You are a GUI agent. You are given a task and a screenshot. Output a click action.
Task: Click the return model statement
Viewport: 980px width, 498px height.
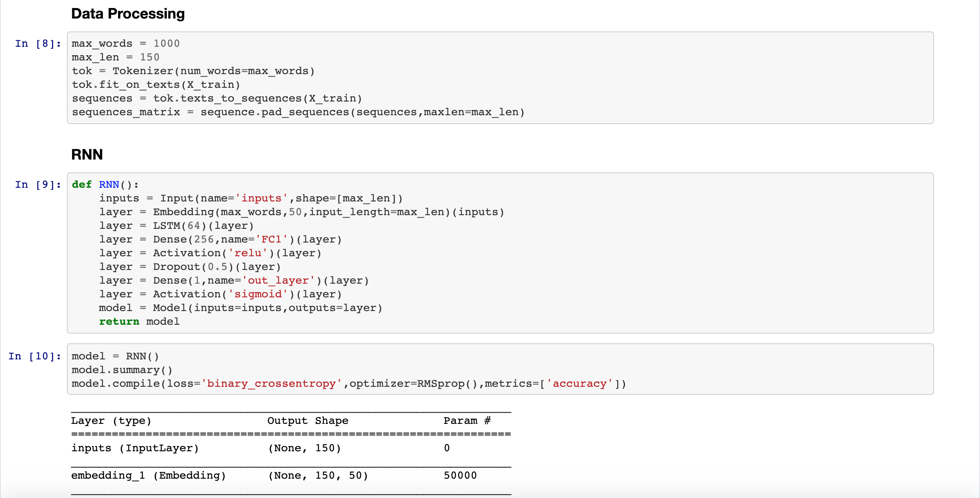click(x=139, y=322)
